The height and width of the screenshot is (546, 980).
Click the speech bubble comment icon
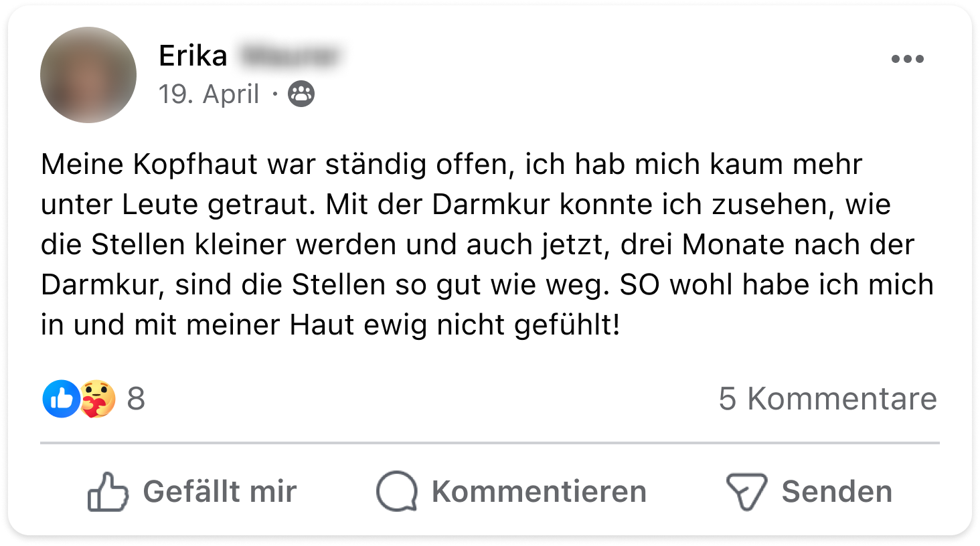396,492
